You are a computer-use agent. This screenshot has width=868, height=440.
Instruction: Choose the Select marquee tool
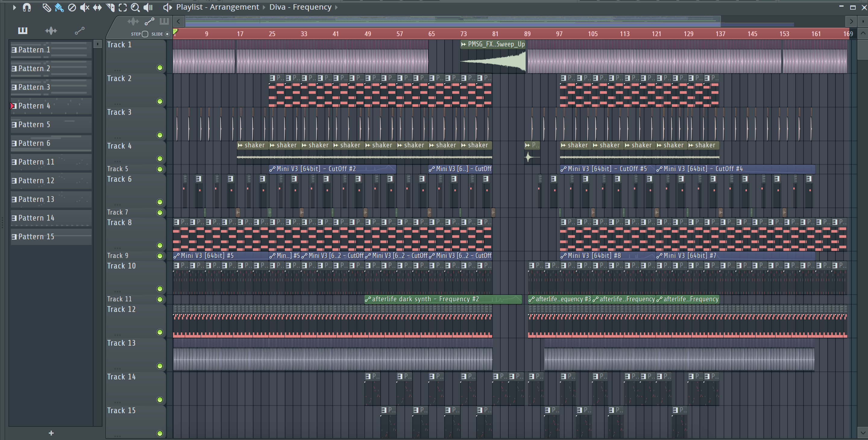pyautogui.click(x=123, y=7)
